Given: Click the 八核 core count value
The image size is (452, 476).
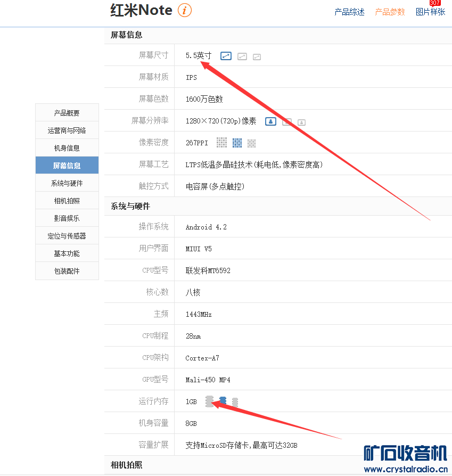Looking at the screenshot, I should point(193,293).
